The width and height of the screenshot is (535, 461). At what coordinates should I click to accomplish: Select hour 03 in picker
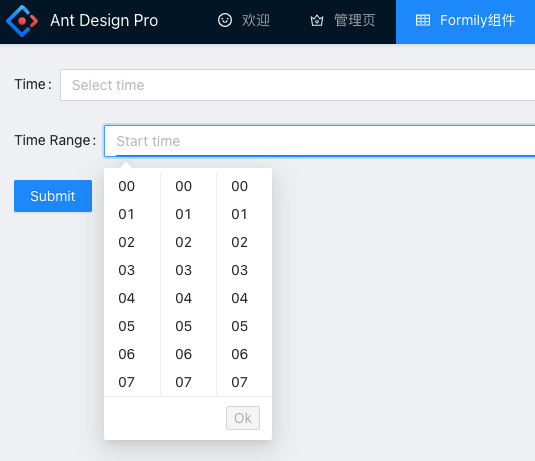132,270
